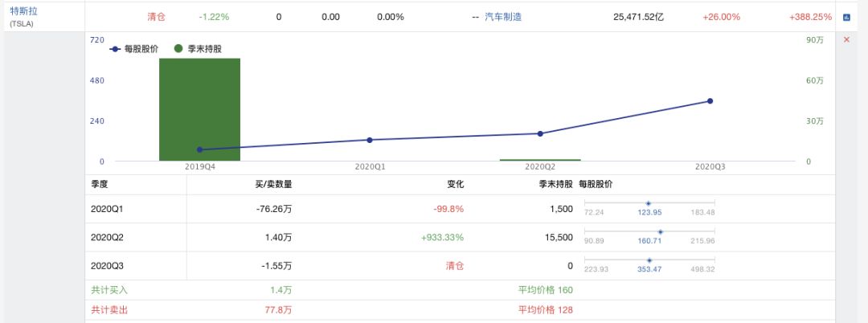Select the 2020Q3 row label

pos(108,266)
